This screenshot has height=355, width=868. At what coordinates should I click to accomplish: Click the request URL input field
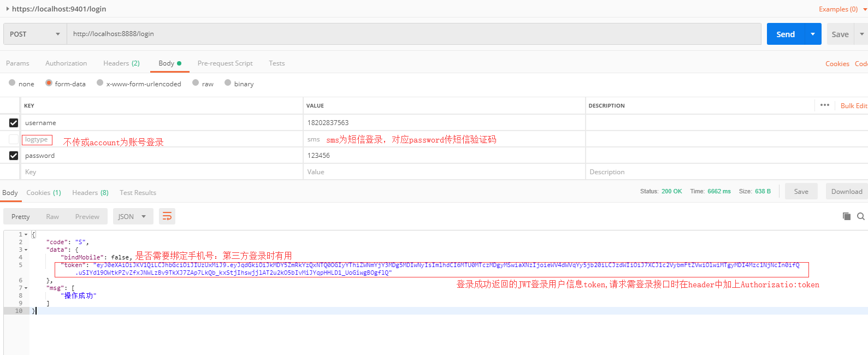[x=414, y=34]
